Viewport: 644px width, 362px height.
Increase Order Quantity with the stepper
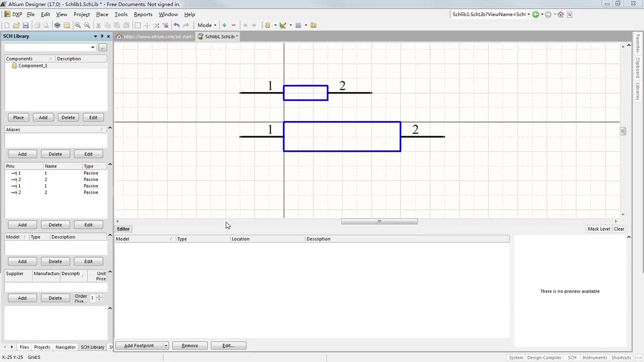99,296
